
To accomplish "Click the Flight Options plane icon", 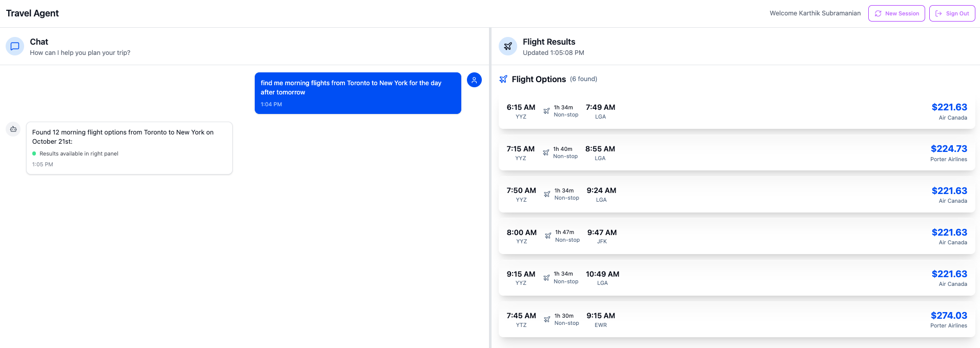I will coord(503,79).
